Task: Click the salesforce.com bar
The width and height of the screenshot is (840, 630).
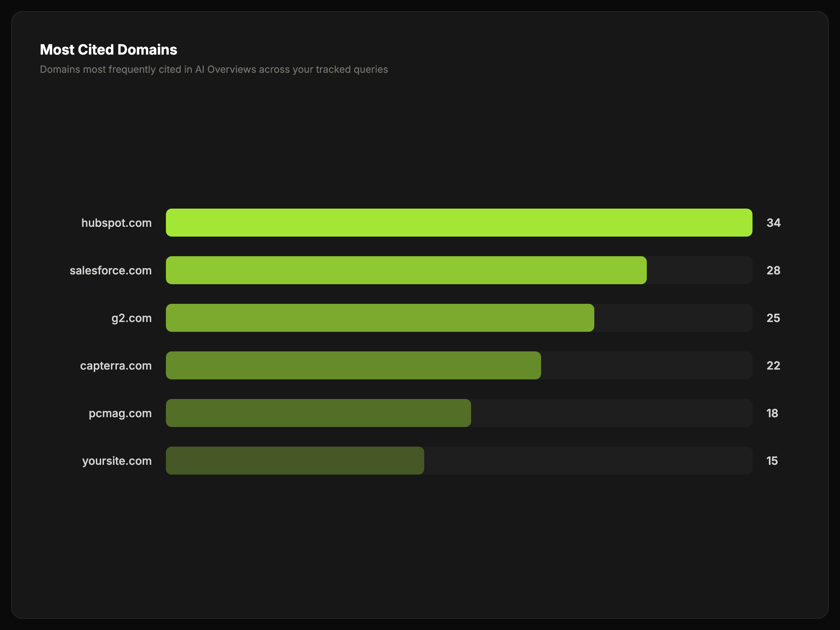Action: click(x=406, y=270)
